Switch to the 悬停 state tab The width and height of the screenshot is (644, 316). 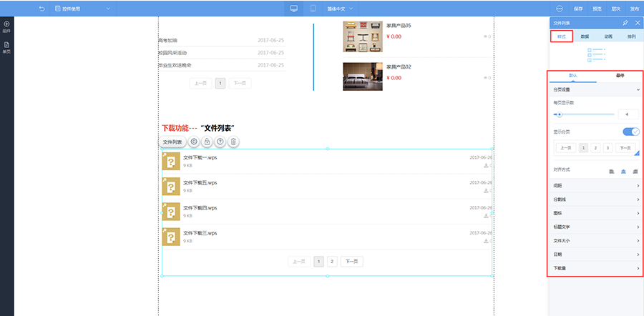click(620, 76)
